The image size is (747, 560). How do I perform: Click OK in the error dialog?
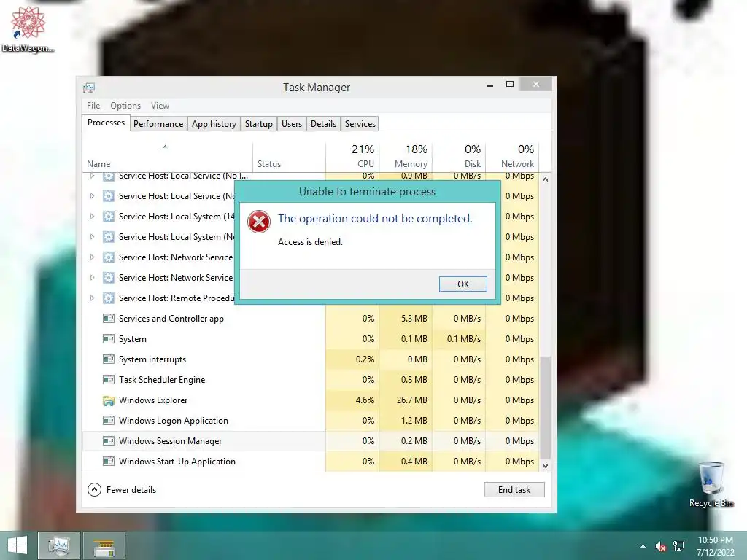(462, 284)
